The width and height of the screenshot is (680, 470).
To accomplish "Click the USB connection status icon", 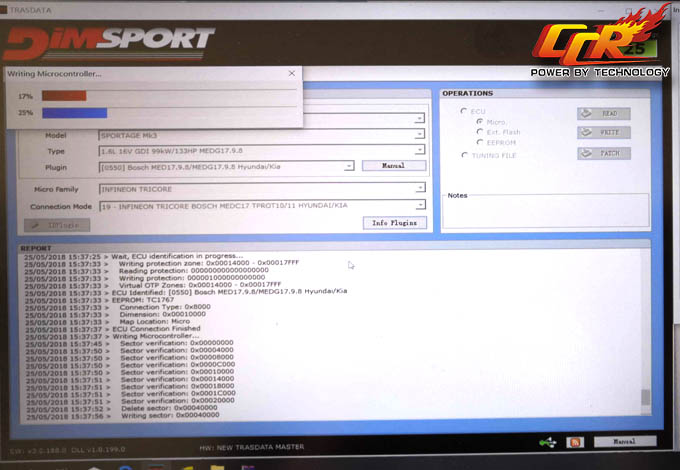I will [548, 443].
